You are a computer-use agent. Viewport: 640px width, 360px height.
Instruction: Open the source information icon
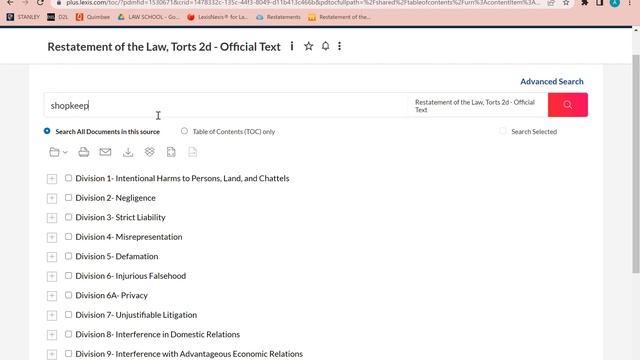(x=292, y=46)
